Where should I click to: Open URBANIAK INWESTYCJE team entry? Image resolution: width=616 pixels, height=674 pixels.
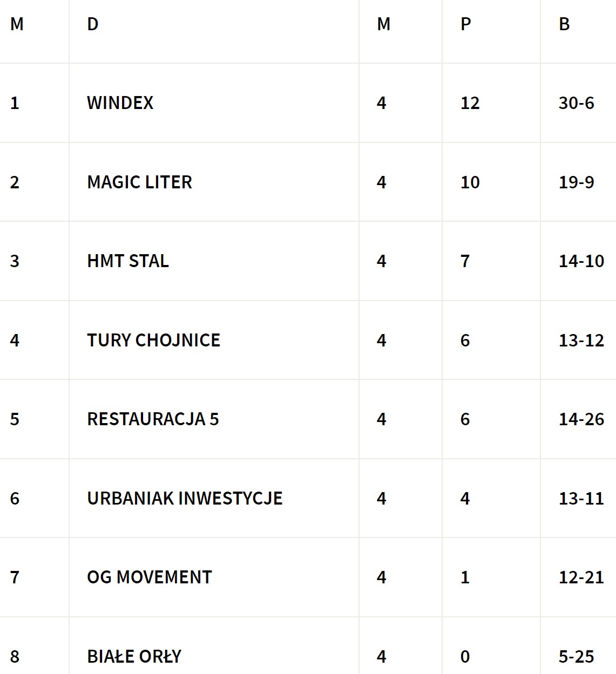point(185,498)
